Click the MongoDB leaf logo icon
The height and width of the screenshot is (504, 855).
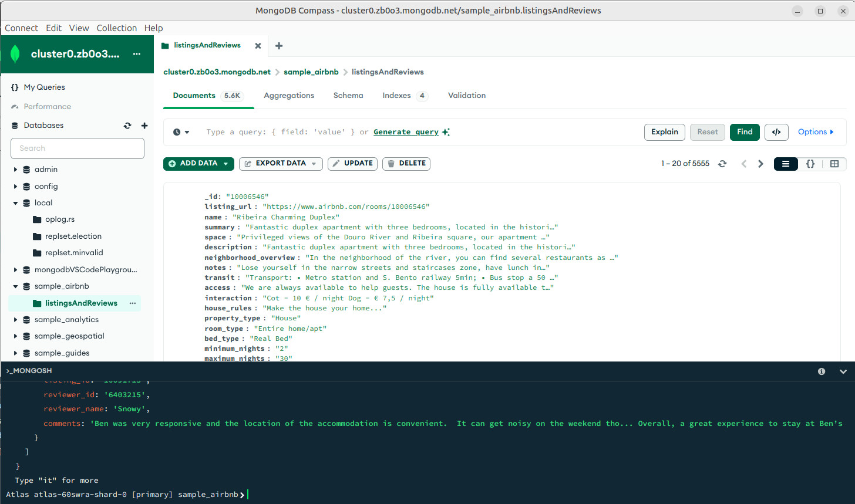pyautogui.click(x=16, y=54)
